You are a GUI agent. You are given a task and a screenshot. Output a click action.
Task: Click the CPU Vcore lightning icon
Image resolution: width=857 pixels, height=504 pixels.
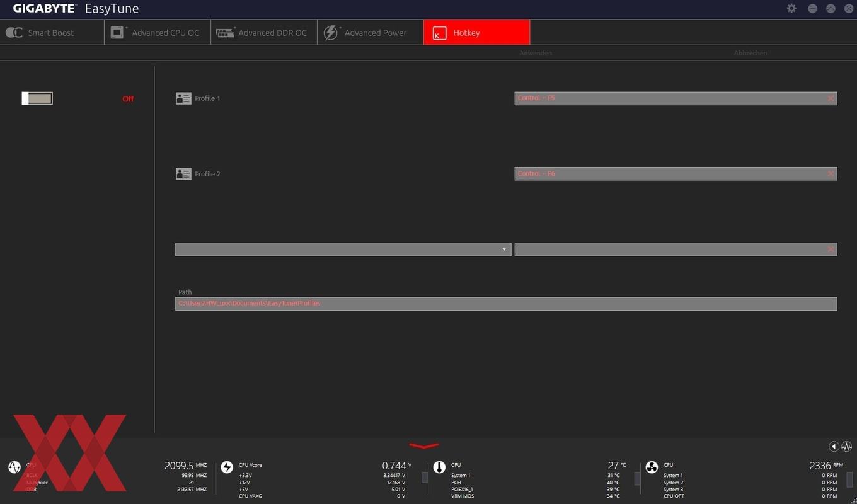227,467
